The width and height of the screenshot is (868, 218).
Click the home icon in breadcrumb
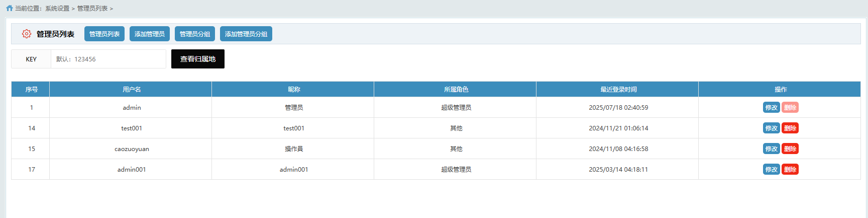pyautogui.click(x=10, y=8)
